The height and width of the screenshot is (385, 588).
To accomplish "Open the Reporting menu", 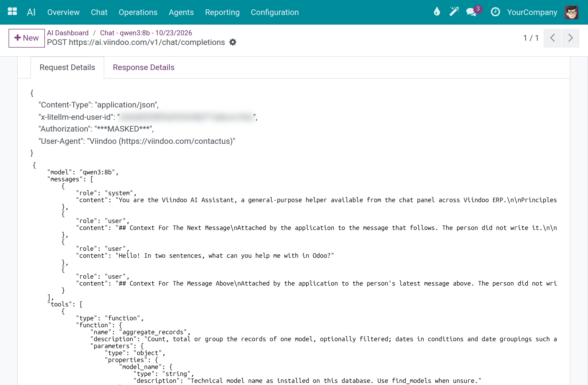I will tap(222, 12).
